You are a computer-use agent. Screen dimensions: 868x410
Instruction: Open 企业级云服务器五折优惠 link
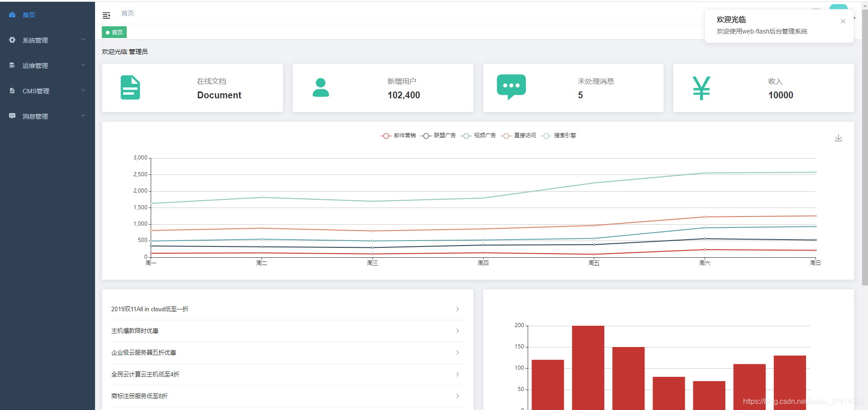(x=143, y=352)
